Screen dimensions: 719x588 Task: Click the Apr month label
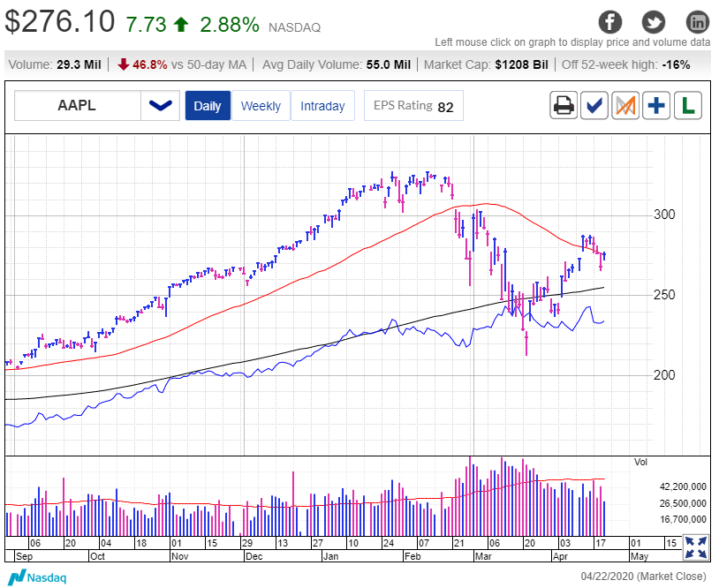560,556
